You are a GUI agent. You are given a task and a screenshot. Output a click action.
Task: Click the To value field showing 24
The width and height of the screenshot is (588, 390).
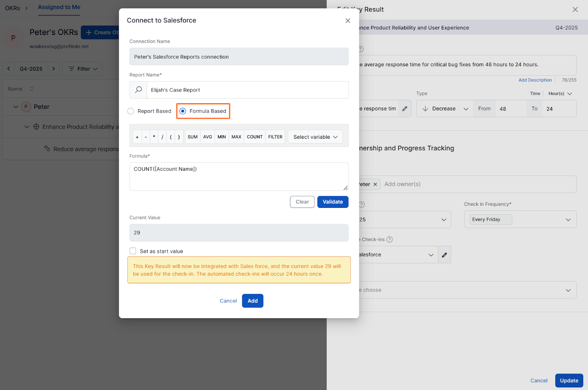point(559,109)
